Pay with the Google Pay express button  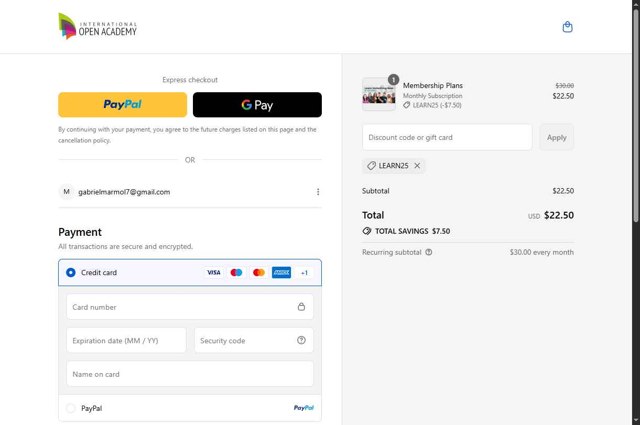257,105
